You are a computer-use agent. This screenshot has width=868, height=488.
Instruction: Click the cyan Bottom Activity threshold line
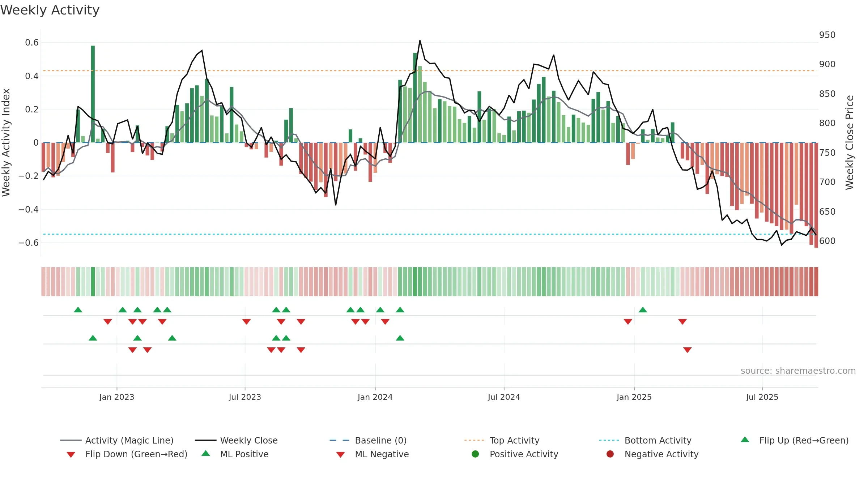[x=430, y=234]
